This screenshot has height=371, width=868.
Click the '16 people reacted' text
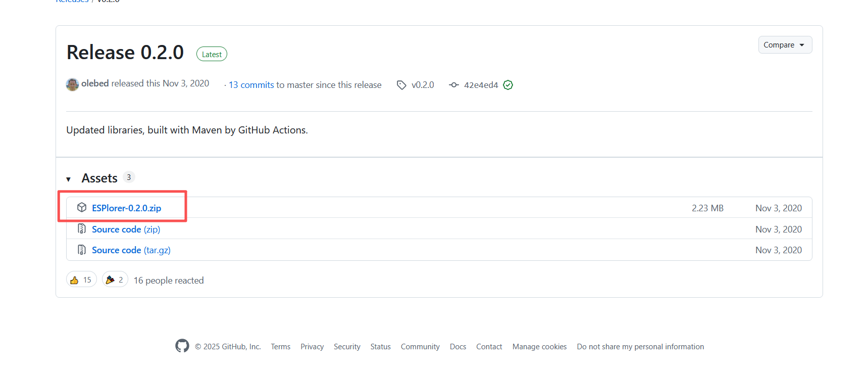pos(169,281)
